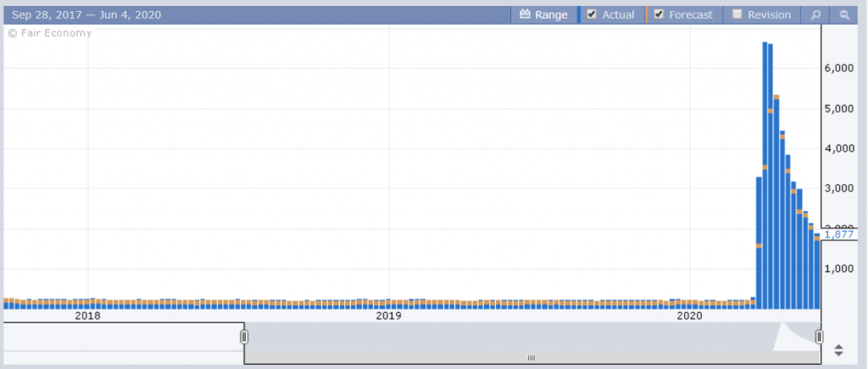
Task: Click the calendar icon beside Range
Action: 525,14
